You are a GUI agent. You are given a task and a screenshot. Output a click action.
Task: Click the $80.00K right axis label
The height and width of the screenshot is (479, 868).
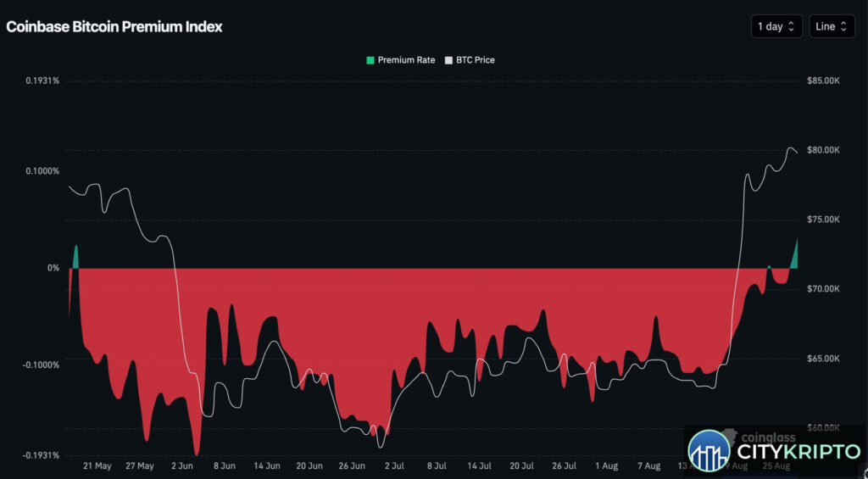[x=822, y=150]
